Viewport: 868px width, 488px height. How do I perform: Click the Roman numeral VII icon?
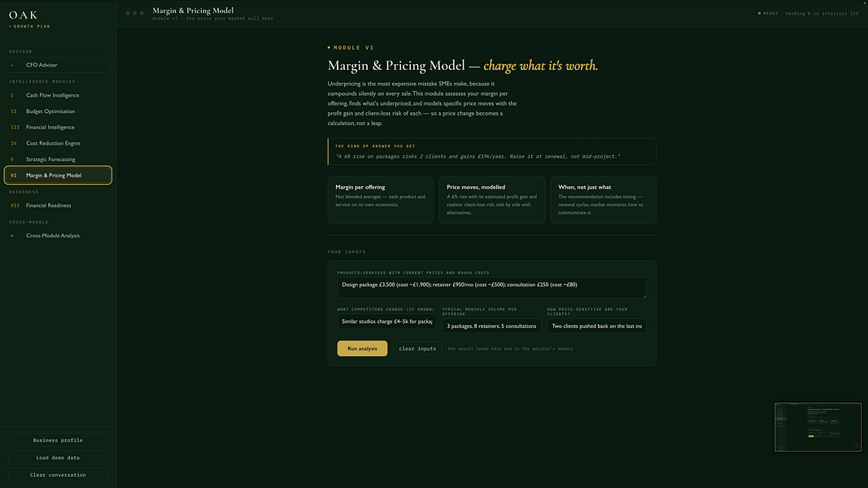[15, 205]
